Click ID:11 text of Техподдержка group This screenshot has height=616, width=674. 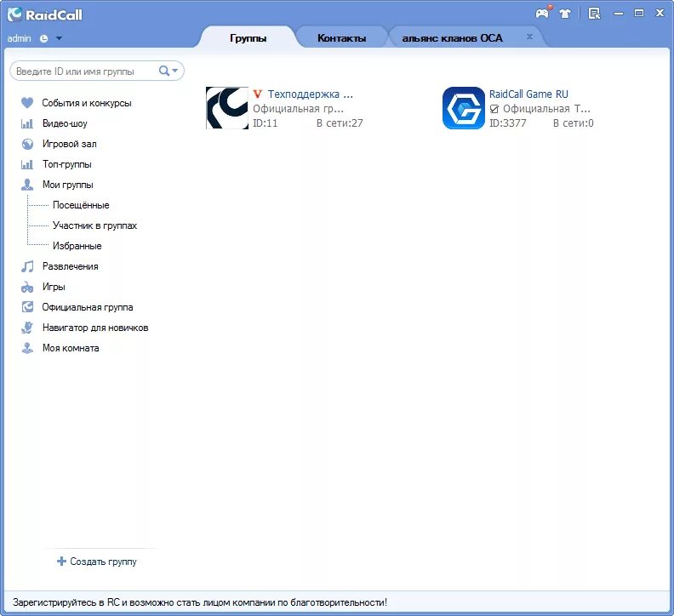266,123
